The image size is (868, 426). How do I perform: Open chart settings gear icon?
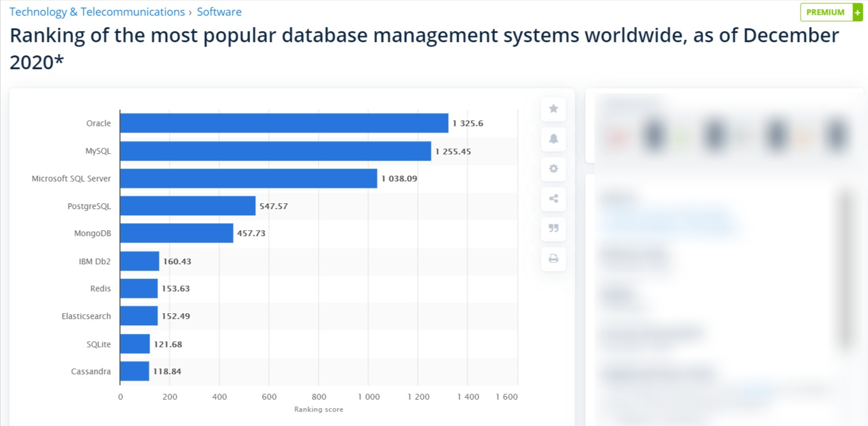pyautogui.click(x=554, y=169)
